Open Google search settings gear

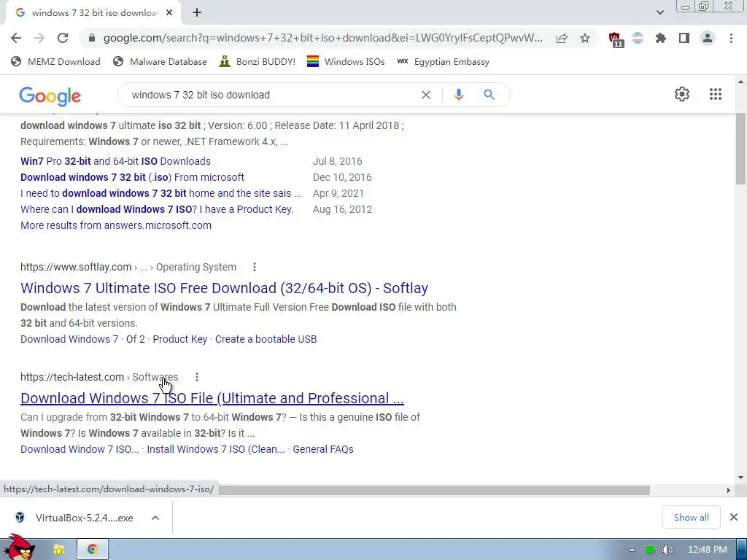click(x=682, y=94)
